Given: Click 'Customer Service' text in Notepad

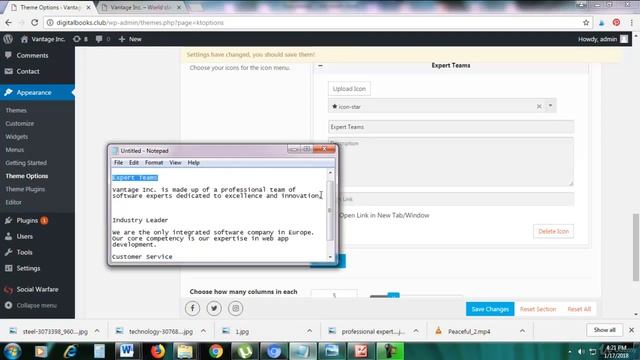Looking at the screenshot, I should [x=142, y=257].
